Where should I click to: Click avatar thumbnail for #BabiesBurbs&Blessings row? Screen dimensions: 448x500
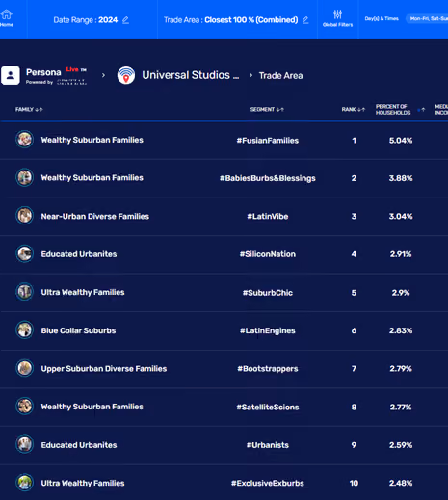(24, 177)
